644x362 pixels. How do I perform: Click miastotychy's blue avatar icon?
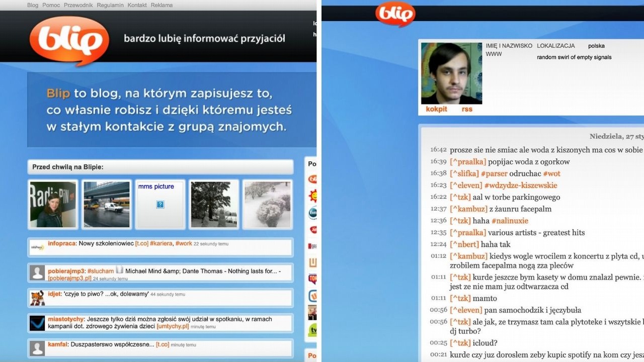37,323
